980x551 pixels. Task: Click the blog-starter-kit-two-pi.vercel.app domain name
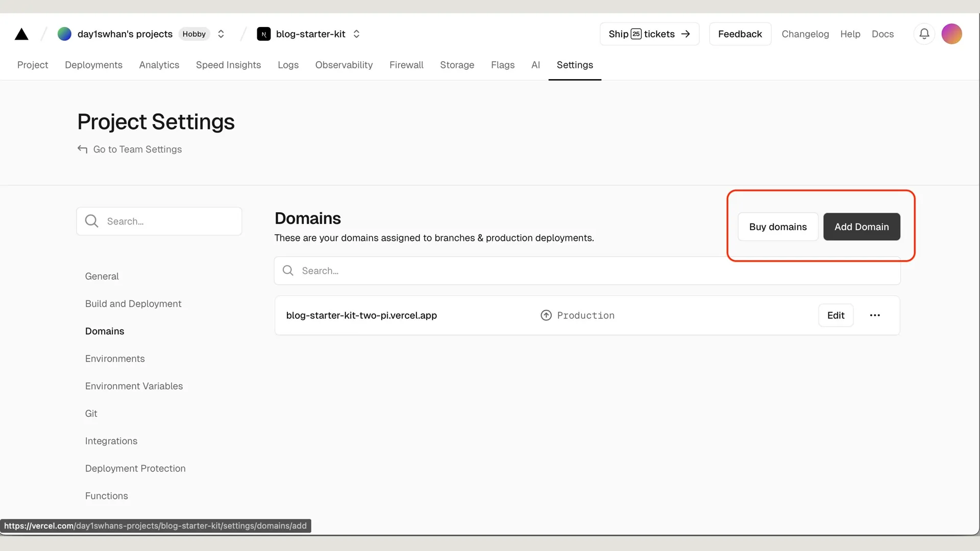361,316
